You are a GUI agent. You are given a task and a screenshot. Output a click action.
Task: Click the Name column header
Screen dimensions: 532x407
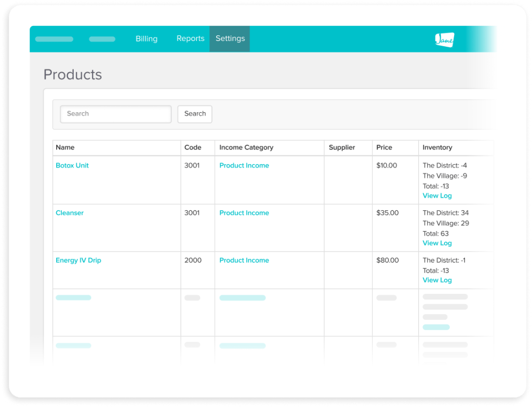tap(64, 147)
